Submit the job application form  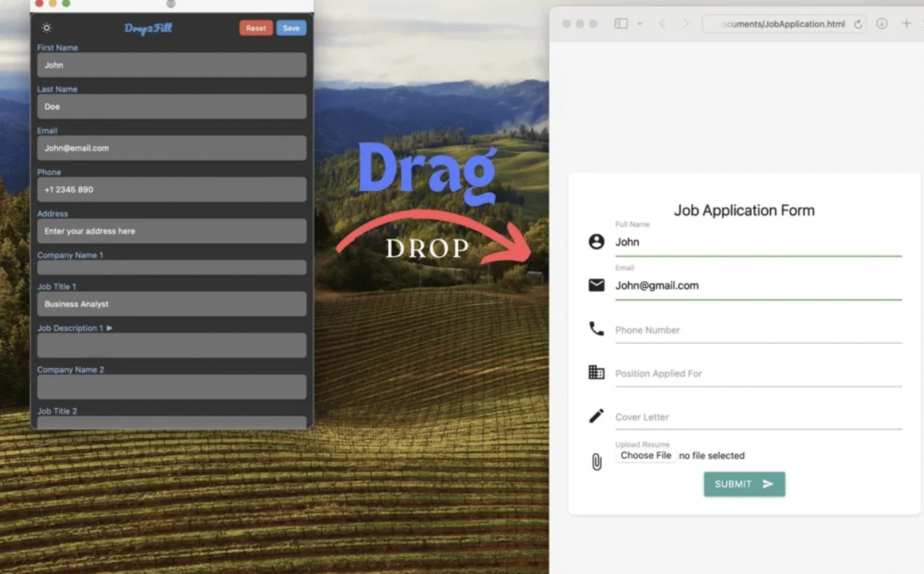pyautogui.click(x=744, y=484)
